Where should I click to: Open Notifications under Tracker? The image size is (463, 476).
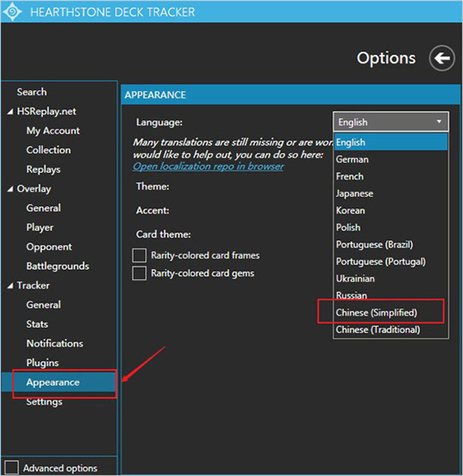pos(54,343)
